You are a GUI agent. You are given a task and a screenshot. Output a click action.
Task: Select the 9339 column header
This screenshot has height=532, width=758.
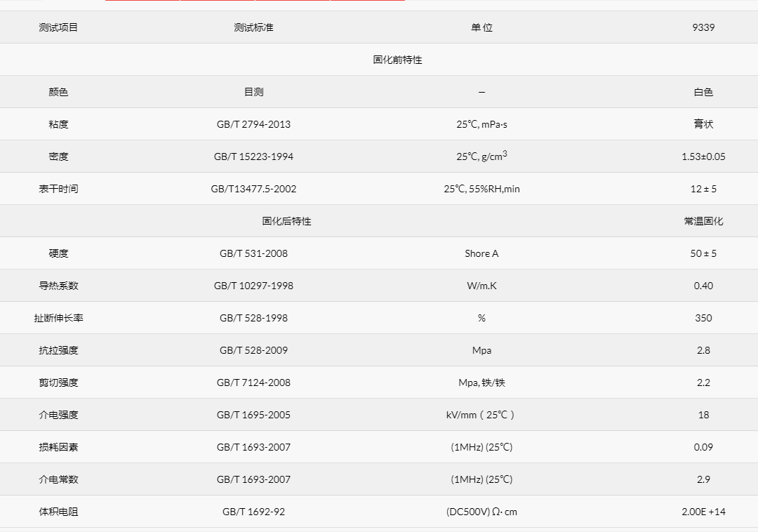click(703, 27)
